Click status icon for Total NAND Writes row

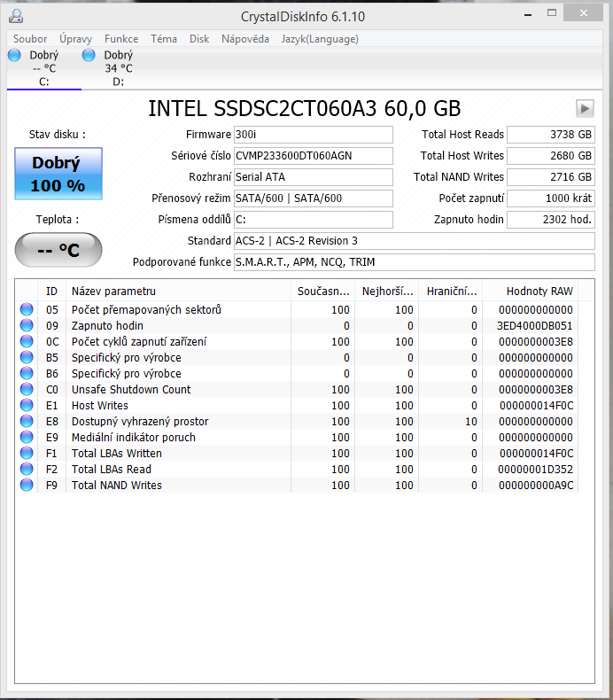(26, 486)
